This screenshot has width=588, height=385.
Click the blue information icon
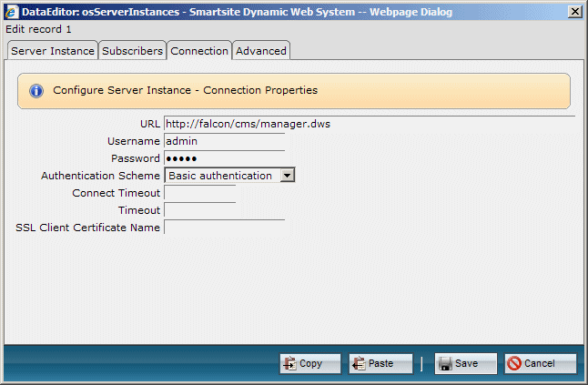[36, 91]
